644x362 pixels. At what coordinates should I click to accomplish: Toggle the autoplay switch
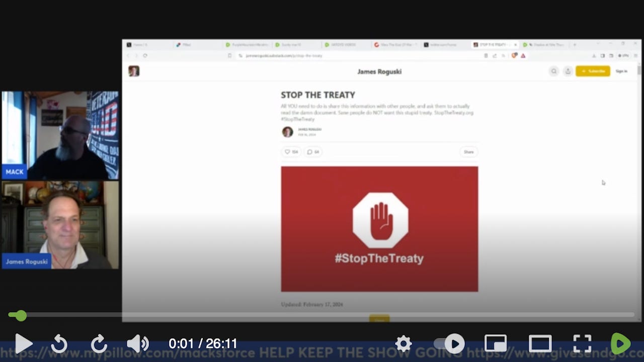(x=449, y=344)
